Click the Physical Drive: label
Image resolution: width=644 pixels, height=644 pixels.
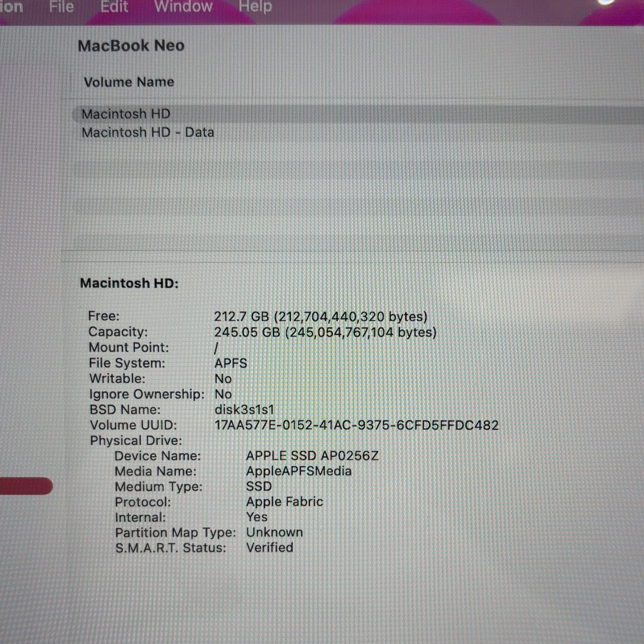coord(136,440)
